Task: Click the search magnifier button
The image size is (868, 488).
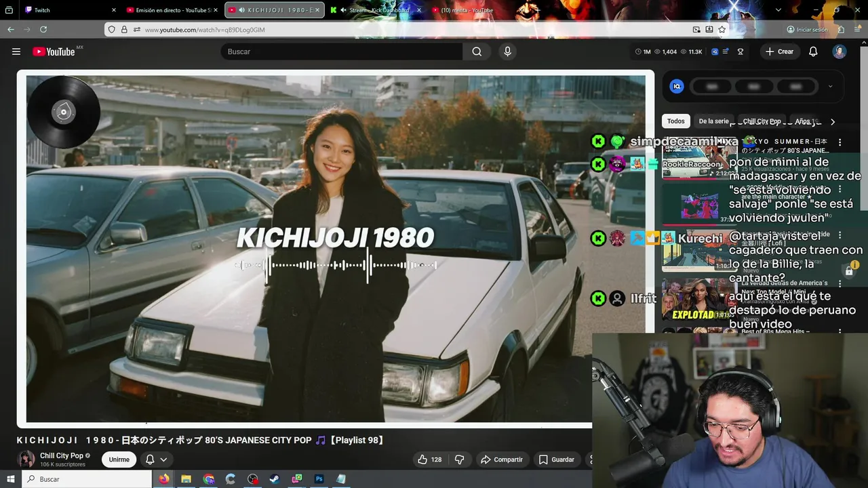Action: pyautogui.click(x=477, y=52)
